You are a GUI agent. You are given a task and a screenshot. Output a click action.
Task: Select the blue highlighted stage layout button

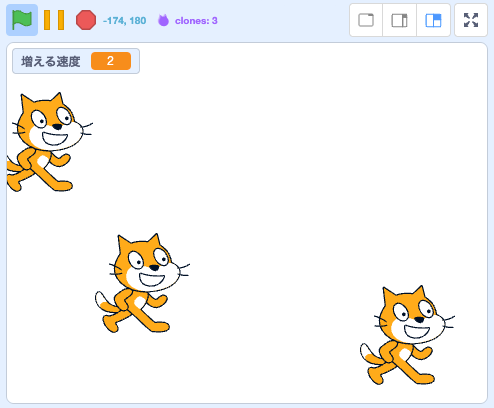click(433, 20)
